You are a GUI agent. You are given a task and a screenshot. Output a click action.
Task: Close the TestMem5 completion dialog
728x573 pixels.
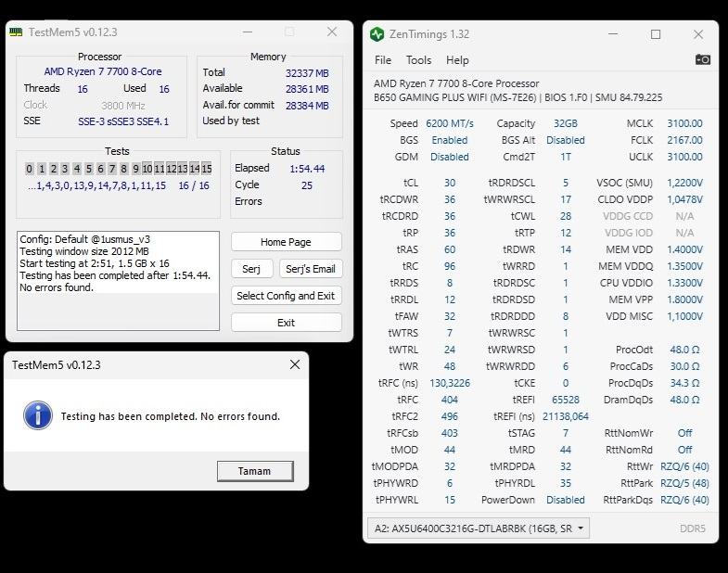294,365
